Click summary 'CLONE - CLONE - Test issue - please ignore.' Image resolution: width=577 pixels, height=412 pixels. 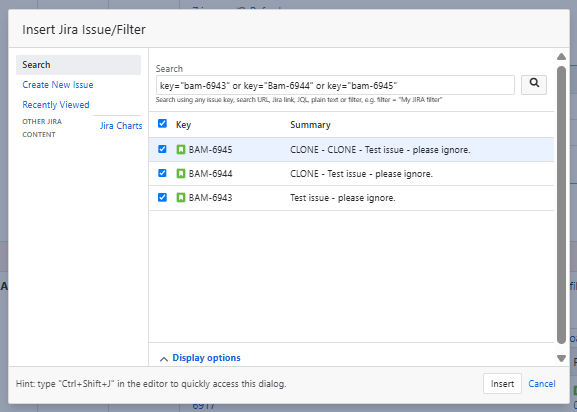(380, 150)
